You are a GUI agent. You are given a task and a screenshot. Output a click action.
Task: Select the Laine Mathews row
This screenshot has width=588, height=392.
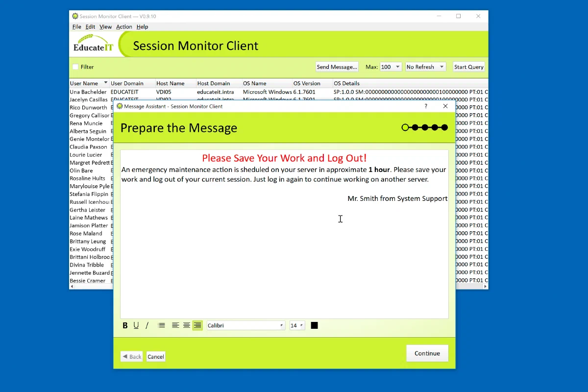click(91, 218)
